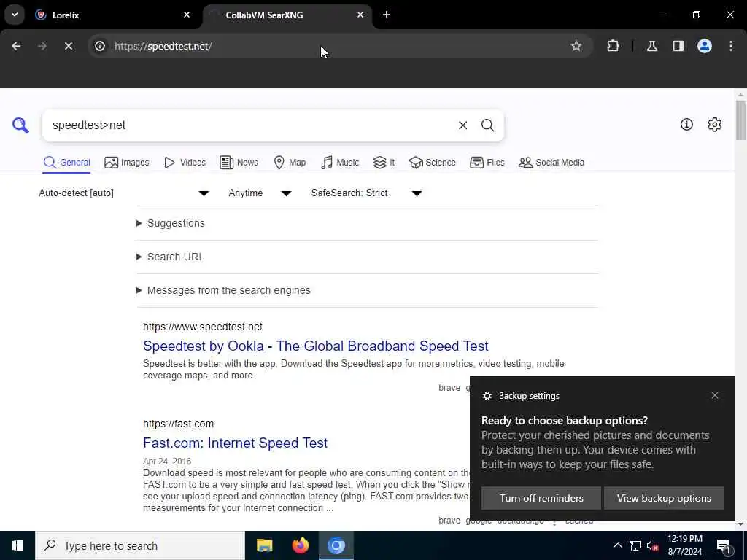Image resolution: width=747 pixels, height=560 pixels.
Task: Close the CollabVM SearXNG tab
Action: [360, 15]
